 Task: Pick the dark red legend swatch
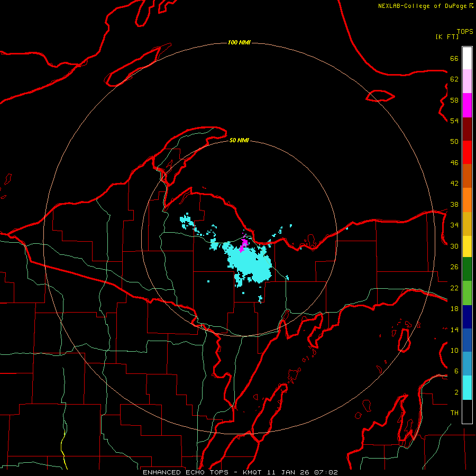point(467,129)
